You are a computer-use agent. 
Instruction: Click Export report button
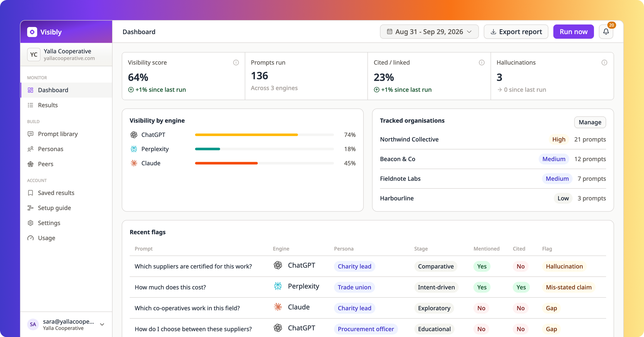click(516, 32)
